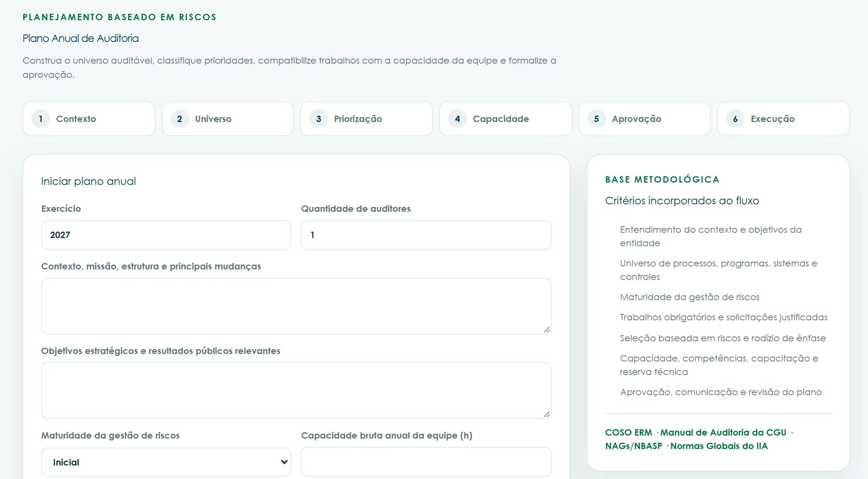The image size is (868, 479).
Task: Click the "Plano Anual de Auditoria" title
Action: [80, 38]
